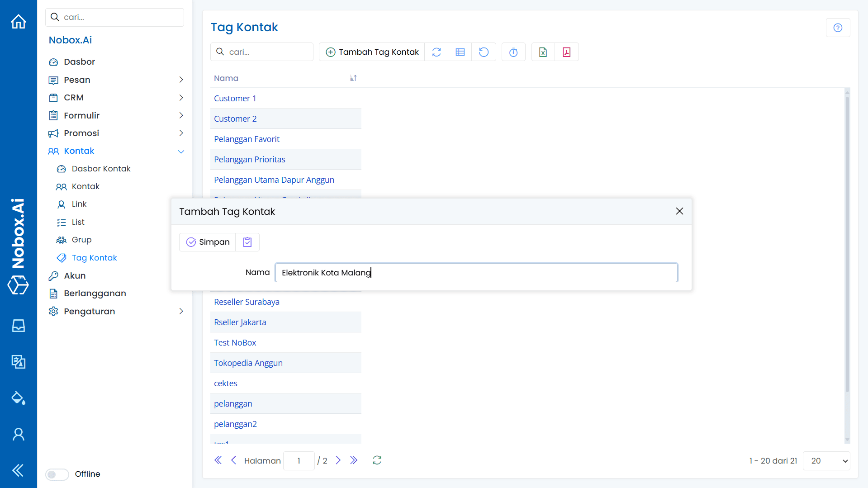The image size is (868, 488).
Task: Go to next page of tags
Action: (338, 460)
